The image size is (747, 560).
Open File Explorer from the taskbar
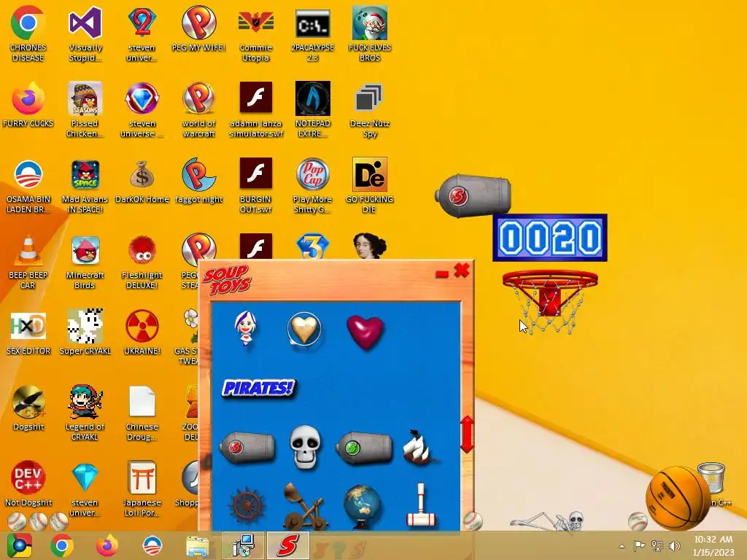coord(197,545)
